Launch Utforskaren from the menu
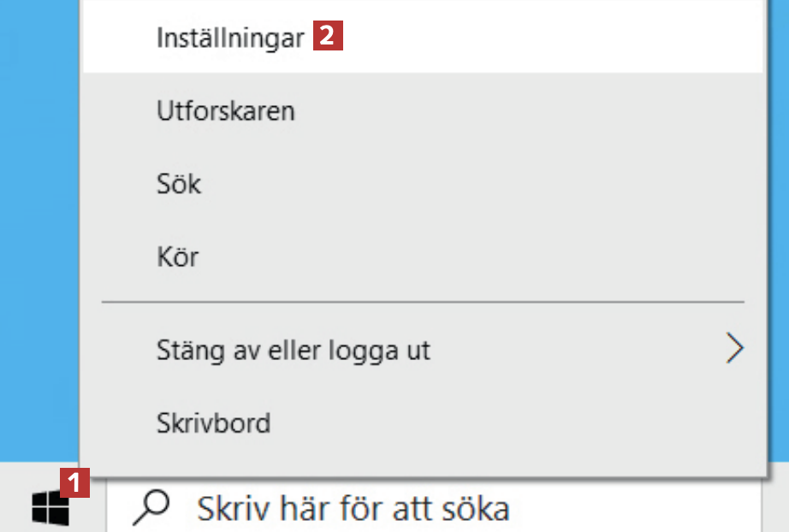 (226, 110)
